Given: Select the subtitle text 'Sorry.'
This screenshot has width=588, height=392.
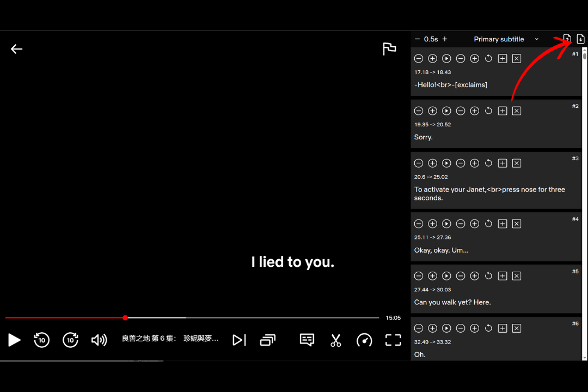Looking at the screenshot, I should [424, 137].
